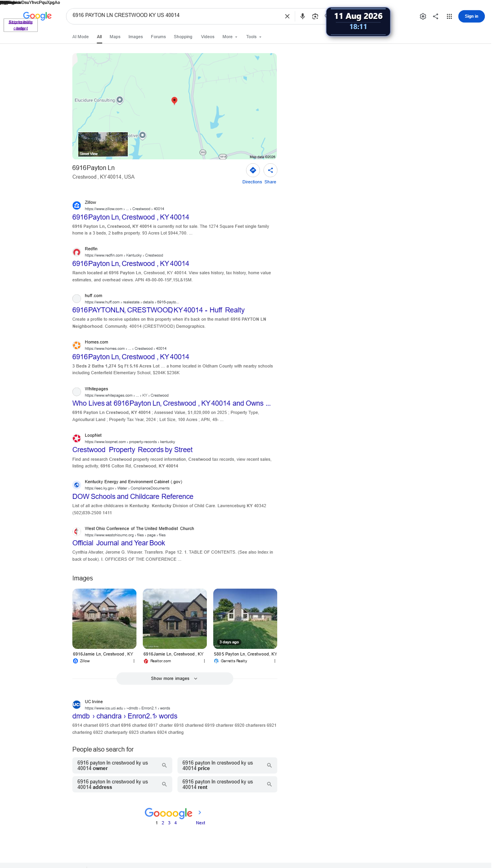Switch to AI Mode tab
The width and height of the screenshot is (497, 868).
coord(80,37)
